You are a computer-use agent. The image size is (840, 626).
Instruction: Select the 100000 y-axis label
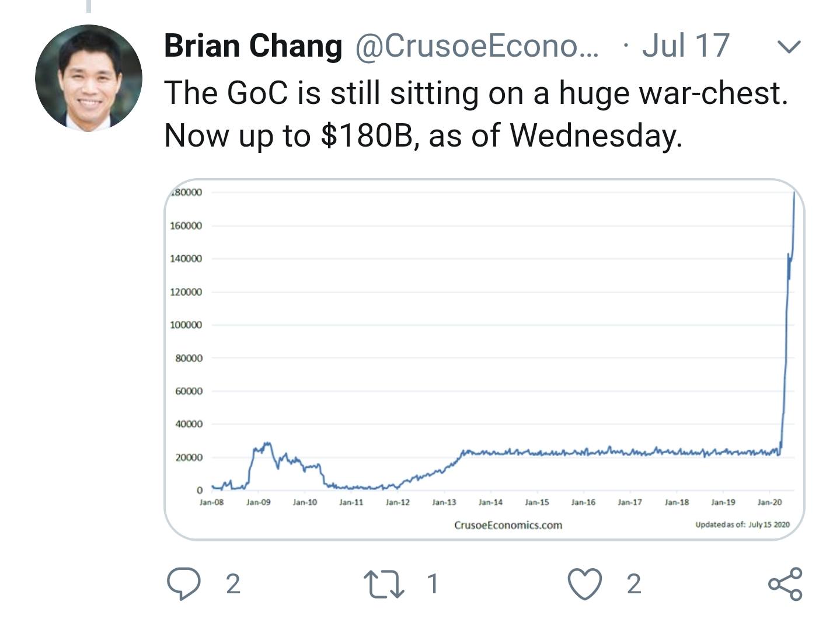tap(186, 325)
